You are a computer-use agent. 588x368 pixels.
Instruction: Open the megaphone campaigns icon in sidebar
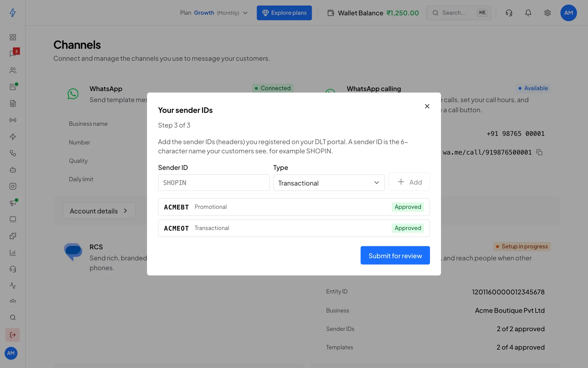tap(13, 203)
